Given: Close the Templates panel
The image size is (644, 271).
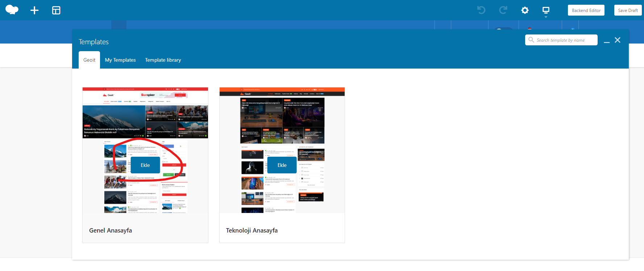Looking at the screenshot, I should coord(618,40).
